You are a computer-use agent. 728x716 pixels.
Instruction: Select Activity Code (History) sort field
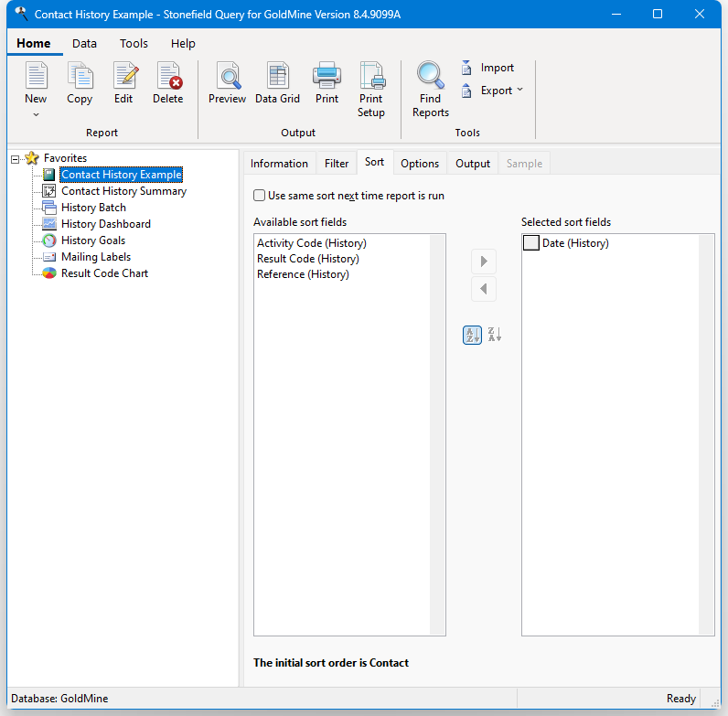pyautogui.click(x=312, y=243)
